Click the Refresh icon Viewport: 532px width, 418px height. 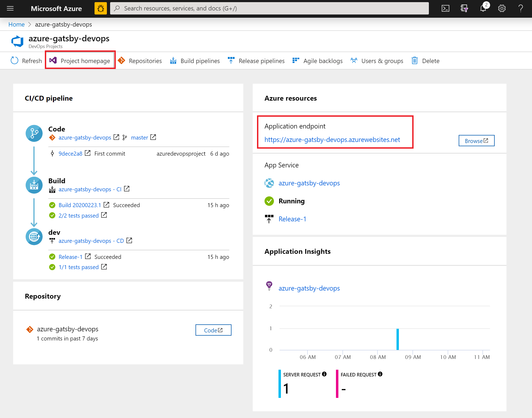click(14, 60)
